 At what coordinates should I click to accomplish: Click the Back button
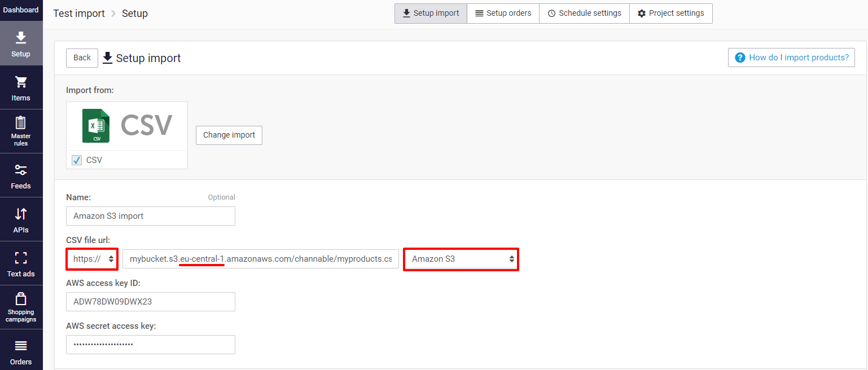[81, 58]
